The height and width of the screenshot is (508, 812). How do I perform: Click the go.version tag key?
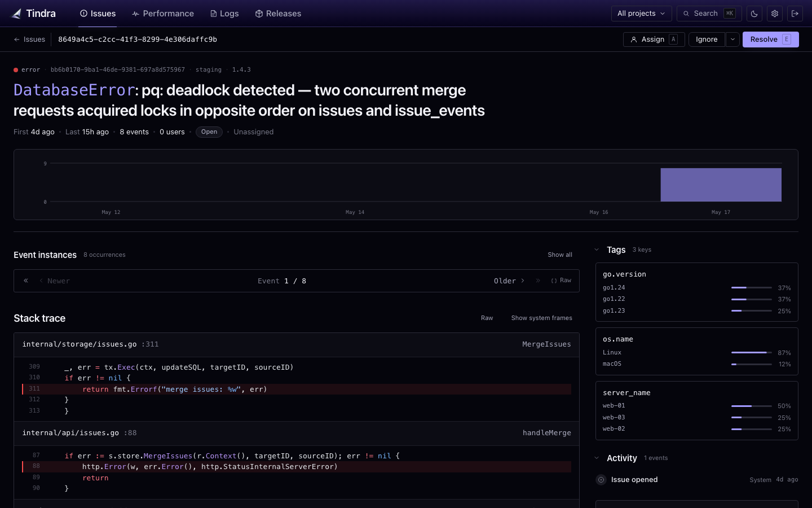(625, 274)
